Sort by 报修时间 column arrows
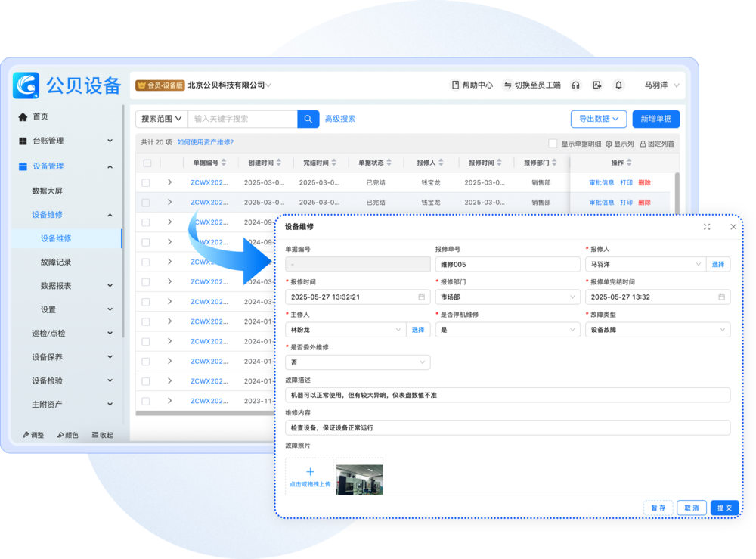Screen dimensions: 756x559 (500, 163)
